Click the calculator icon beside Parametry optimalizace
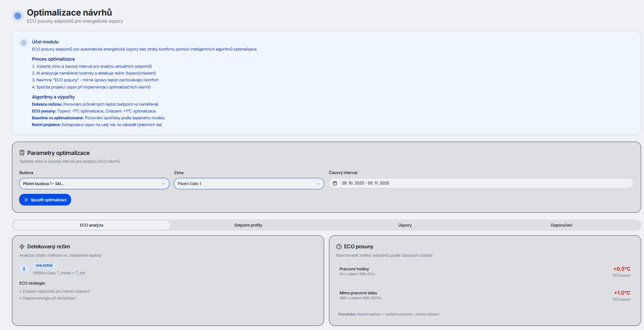This screenshot has height=330, width=644. pos(22,153)
